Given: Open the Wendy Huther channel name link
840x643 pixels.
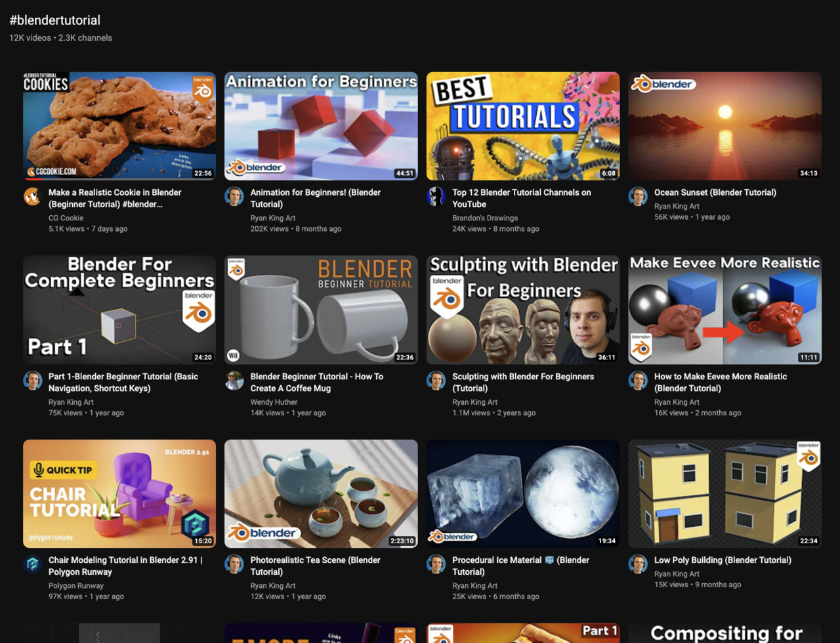Looking at the screenshot, I should 274,402.
